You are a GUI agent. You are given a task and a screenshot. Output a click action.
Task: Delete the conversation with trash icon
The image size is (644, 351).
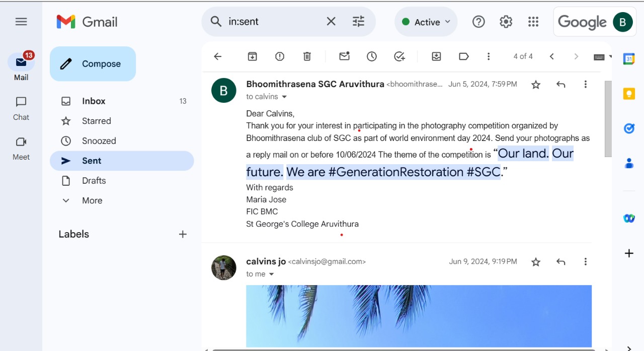coord(307,56)
